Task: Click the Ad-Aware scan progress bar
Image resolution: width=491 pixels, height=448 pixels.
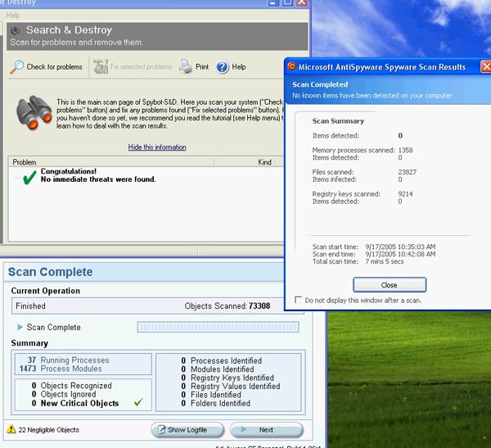Action: pos(218,327)
